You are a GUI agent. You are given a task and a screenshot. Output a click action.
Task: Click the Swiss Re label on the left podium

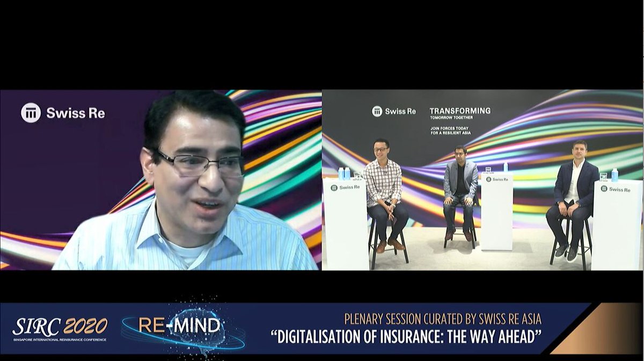(346, 187)
